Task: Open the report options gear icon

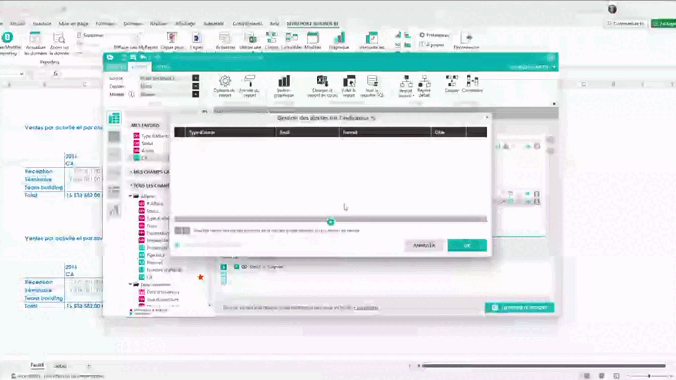Action: click(x=225, y=82)
